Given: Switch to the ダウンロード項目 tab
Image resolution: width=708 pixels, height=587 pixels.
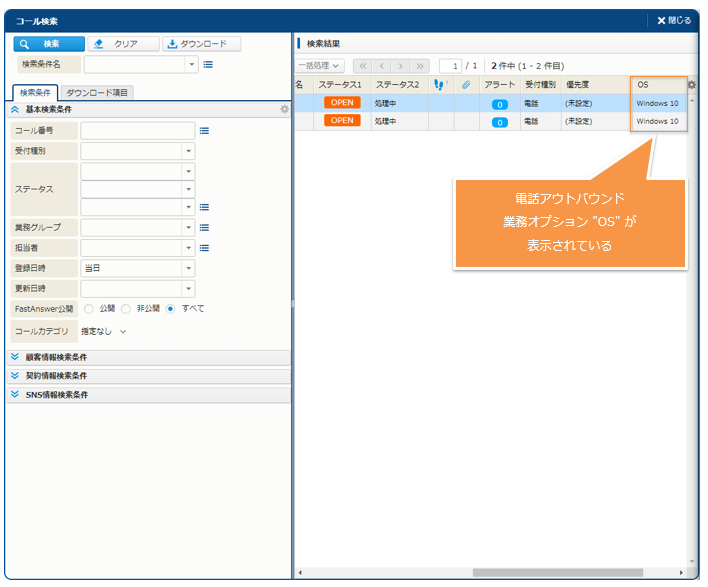Looking at the screenshot, I should (x=97, y=93).
